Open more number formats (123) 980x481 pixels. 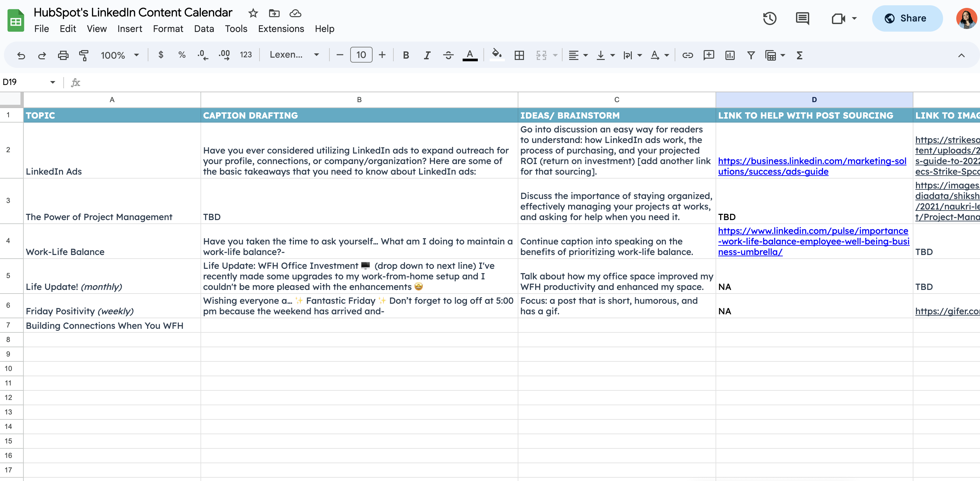point(246,55)
